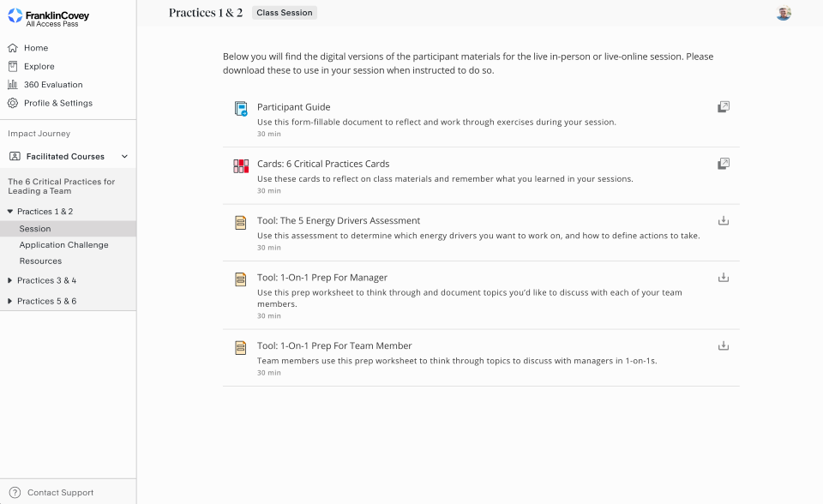Open 6 Critical Practices Cards external icon
823x504 pixels.
point(724,164)
